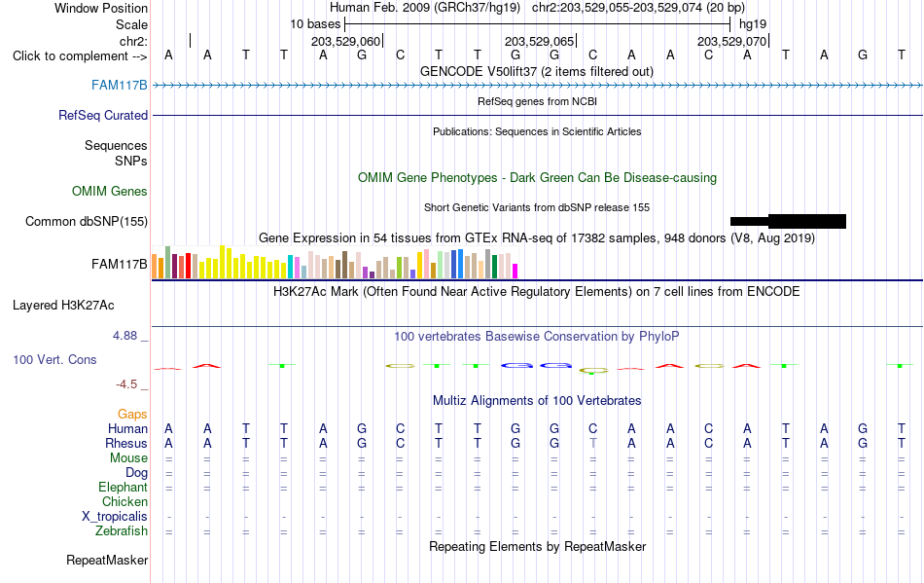Open 'Repeating Elements by RepeatMasker' title
The height and width of the screenshot is (583, 924).
[x=537, y=546]
